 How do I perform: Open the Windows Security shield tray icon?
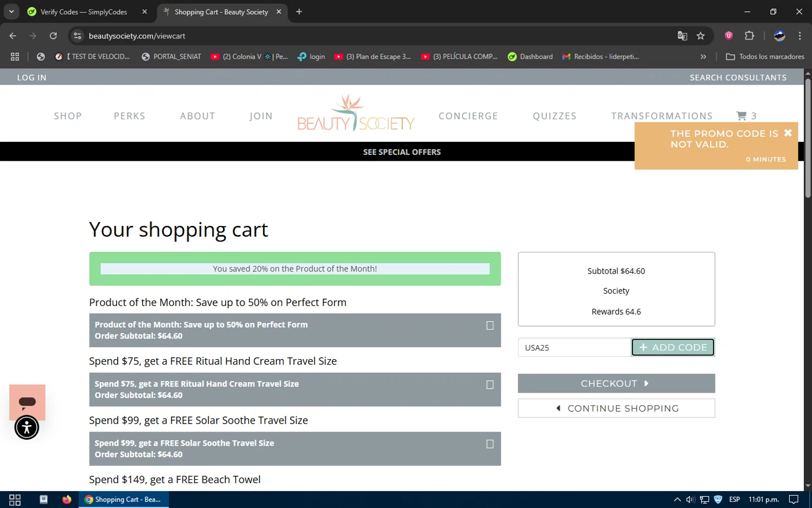[718, 499]
